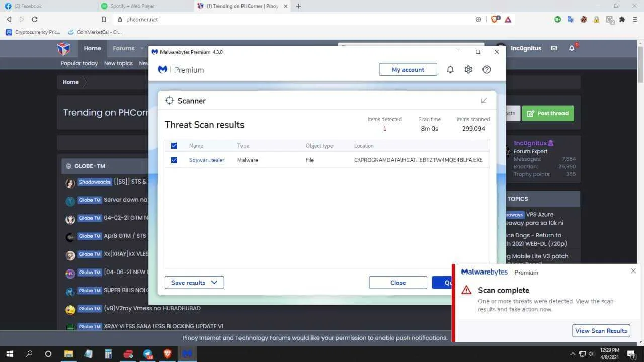Click the Scanner crosshair icon
This screenshot has height=362, width=644.
point(170,100)
